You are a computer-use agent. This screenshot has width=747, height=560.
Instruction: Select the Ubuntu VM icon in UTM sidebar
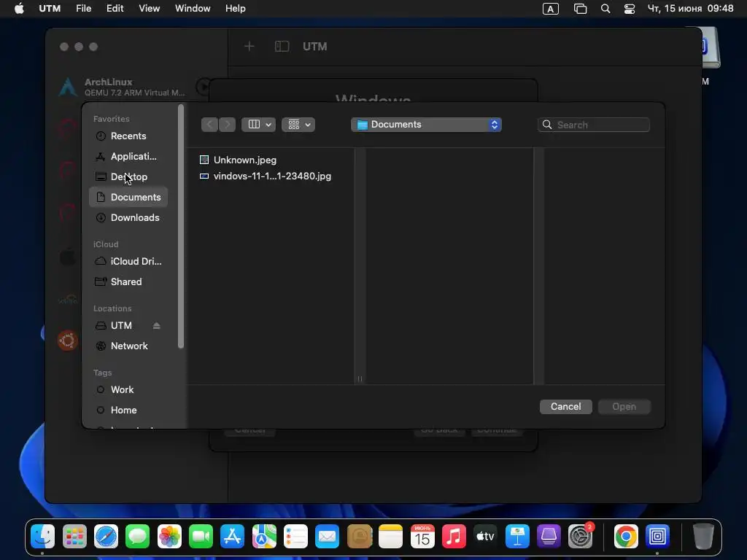(x=68, y=341)
